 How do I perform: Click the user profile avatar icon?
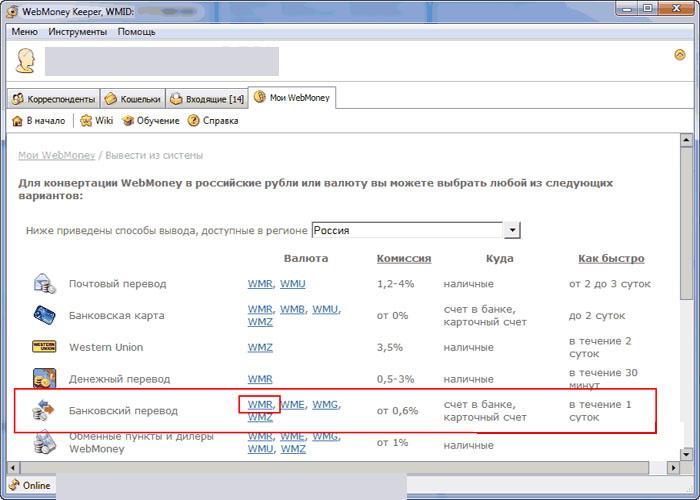[x=25, y=61]
